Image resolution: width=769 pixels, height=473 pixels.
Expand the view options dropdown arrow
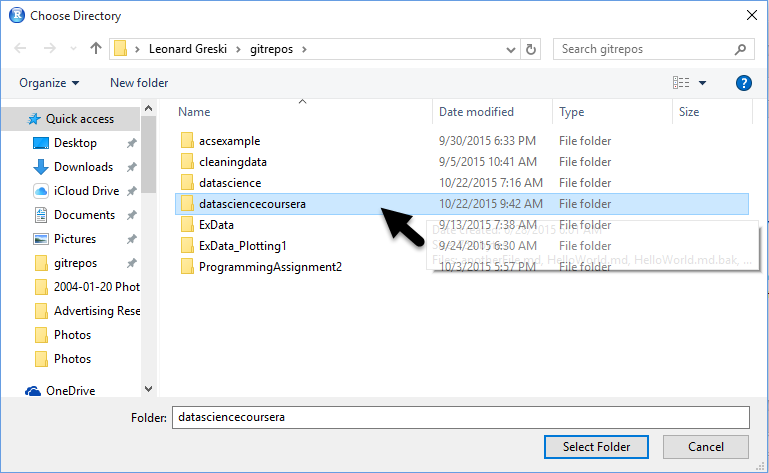[x=702, y=83]
